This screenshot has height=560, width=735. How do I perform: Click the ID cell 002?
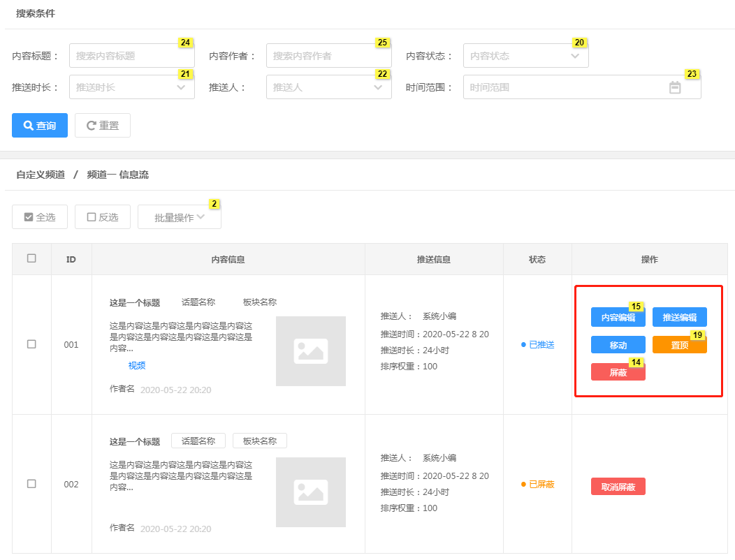[71, 484]
